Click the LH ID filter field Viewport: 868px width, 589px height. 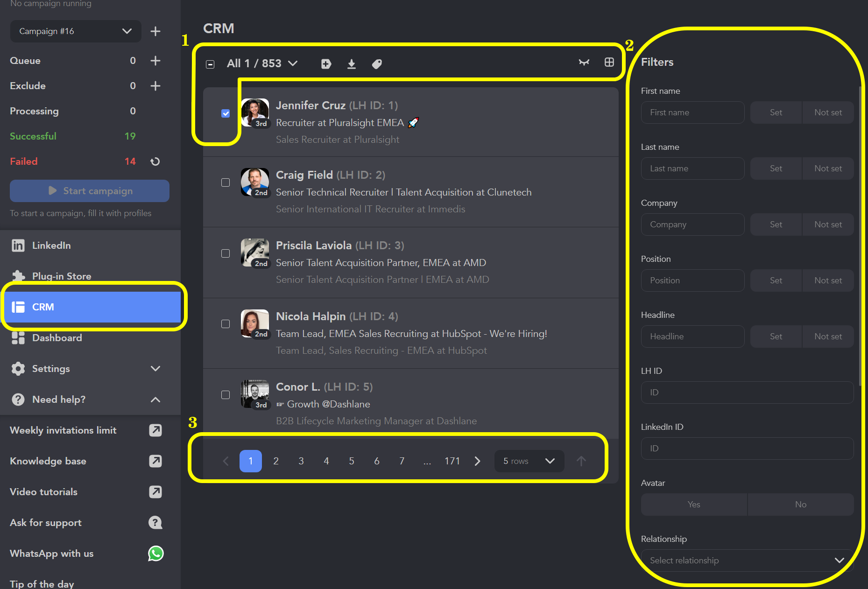pos(747,393)
